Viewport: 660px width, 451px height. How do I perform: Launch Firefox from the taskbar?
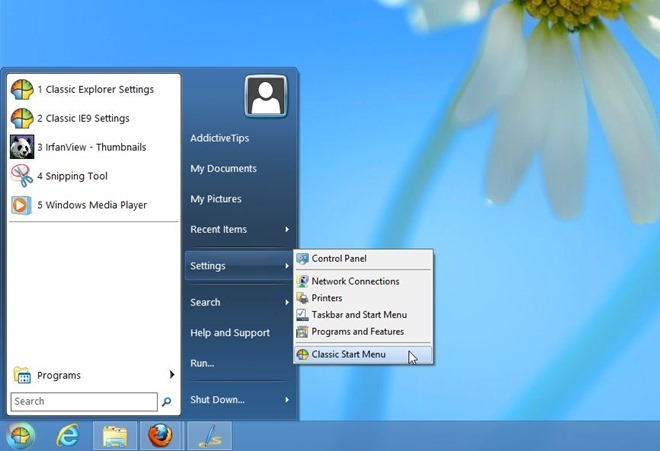point(160,435)
